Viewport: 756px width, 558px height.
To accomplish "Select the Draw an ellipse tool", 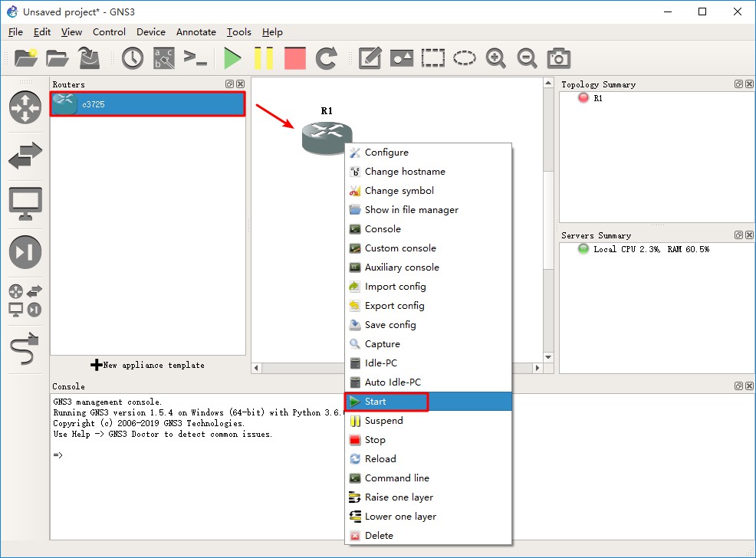I will click(465, 58).
